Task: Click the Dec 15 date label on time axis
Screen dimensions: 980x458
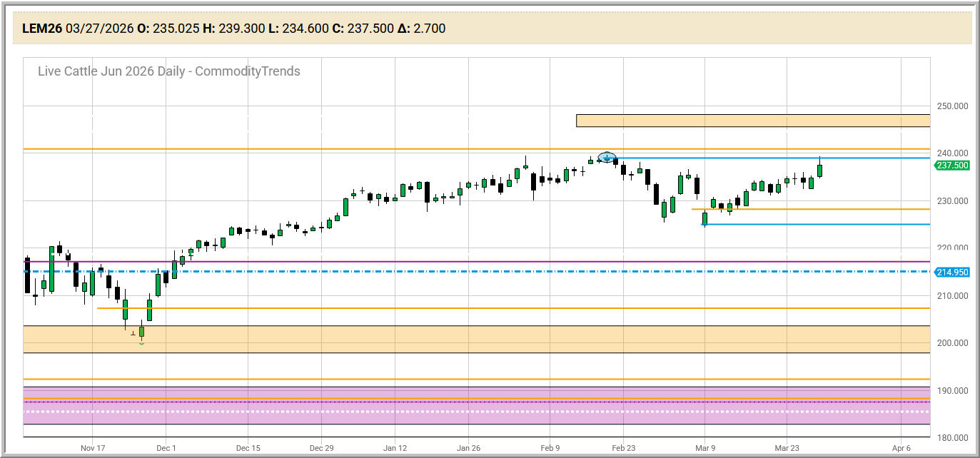Action: click(x=247, y=448)
